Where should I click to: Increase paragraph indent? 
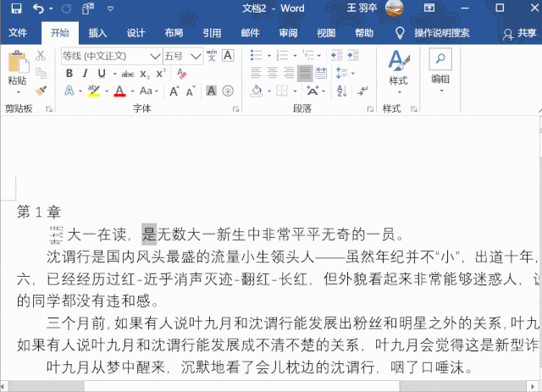(x=353, y=55)
